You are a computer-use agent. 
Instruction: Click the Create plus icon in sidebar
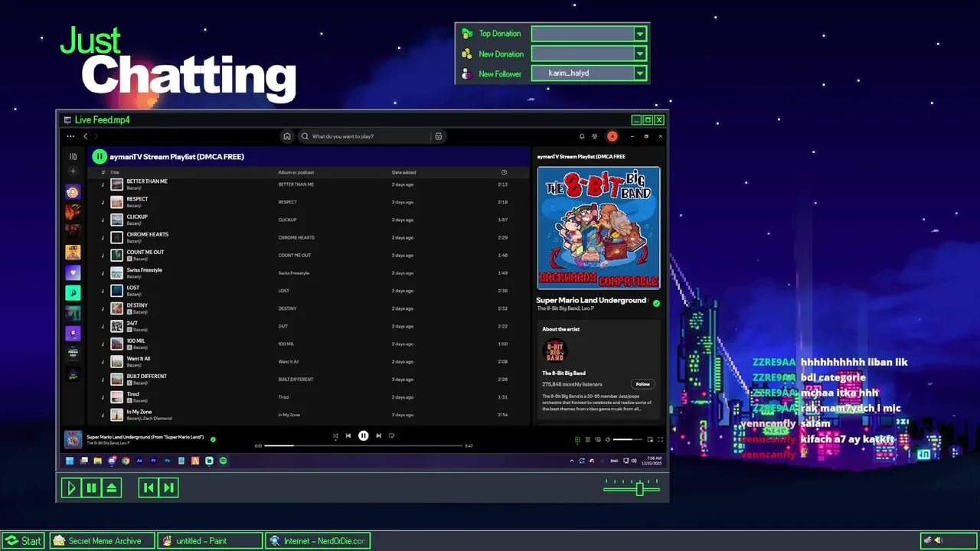73,171
